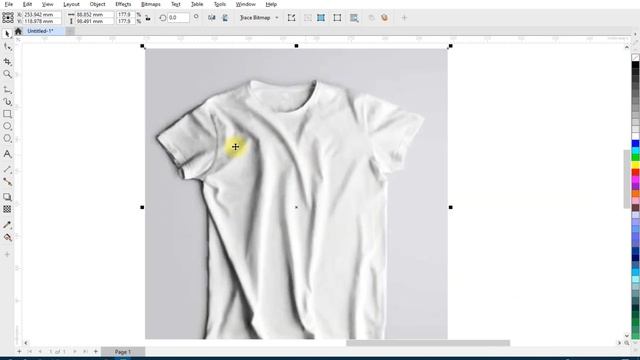The width and height of the screenshot is (640, 360).
Task: Click the vertical scrollbar thumb
Action: click(627, 179)
